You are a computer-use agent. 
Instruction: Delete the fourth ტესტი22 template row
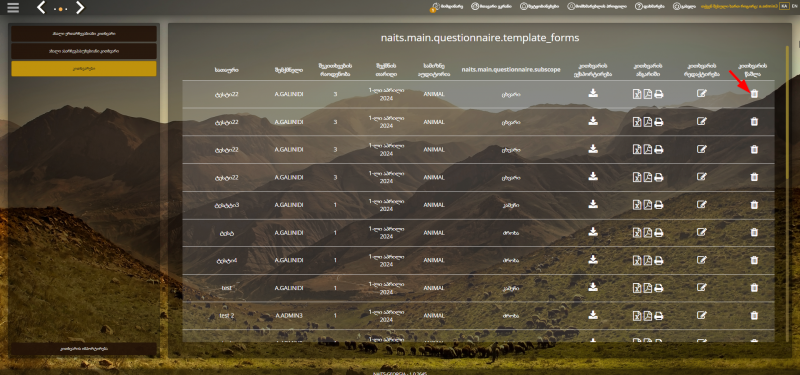point(754,177)
